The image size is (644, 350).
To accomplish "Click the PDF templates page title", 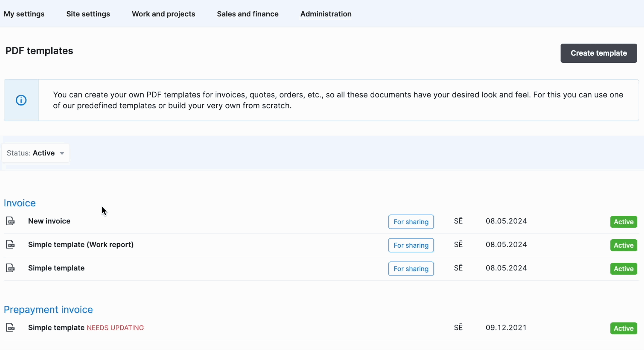I will (x=39, y=51).
